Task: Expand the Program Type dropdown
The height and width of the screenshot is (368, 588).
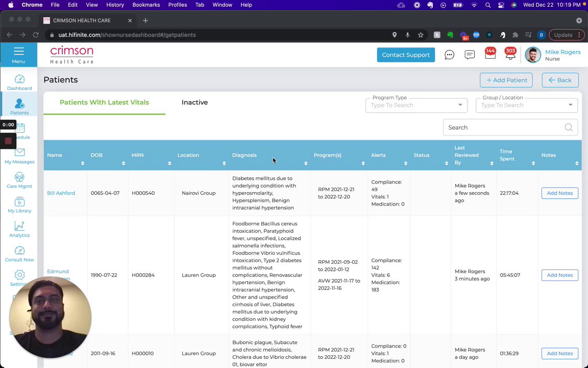Action: tap(460, 105)
